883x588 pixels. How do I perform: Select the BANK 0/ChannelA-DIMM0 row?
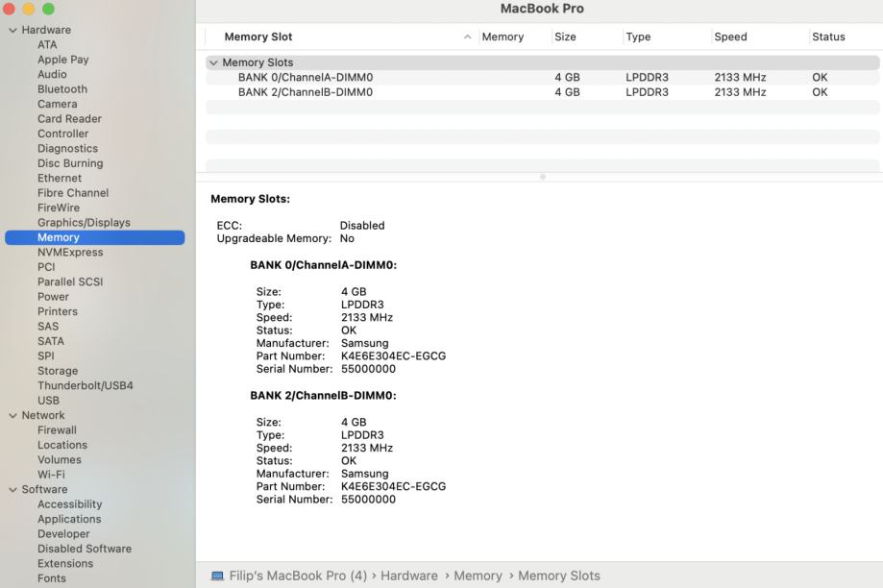pyautogui.click(x=306, y=78)
